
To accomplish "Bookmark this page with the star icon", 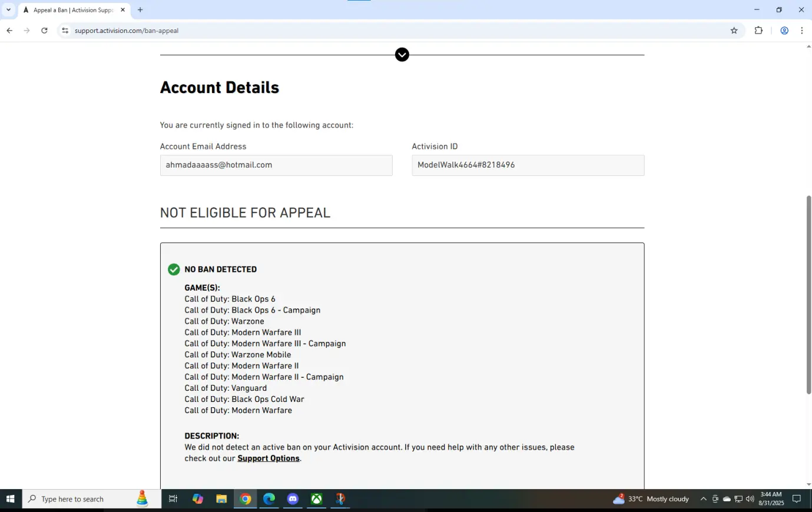I will (734, 31).
